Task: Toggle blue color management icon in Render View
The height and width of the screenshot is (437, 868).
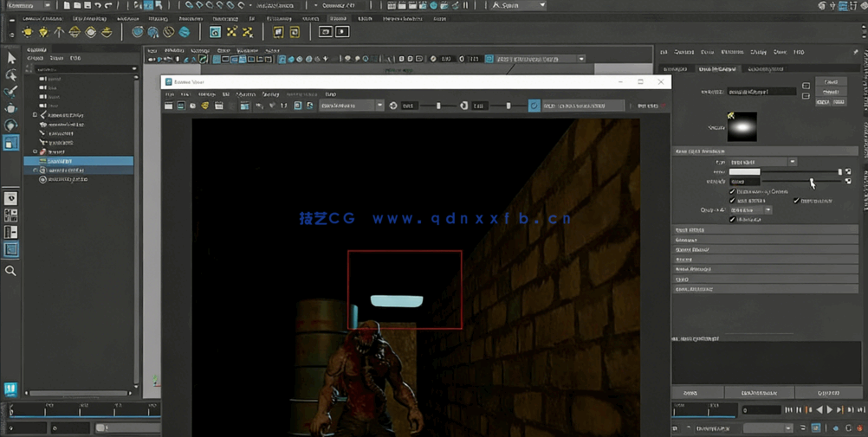Action: (x=534, y=106)
